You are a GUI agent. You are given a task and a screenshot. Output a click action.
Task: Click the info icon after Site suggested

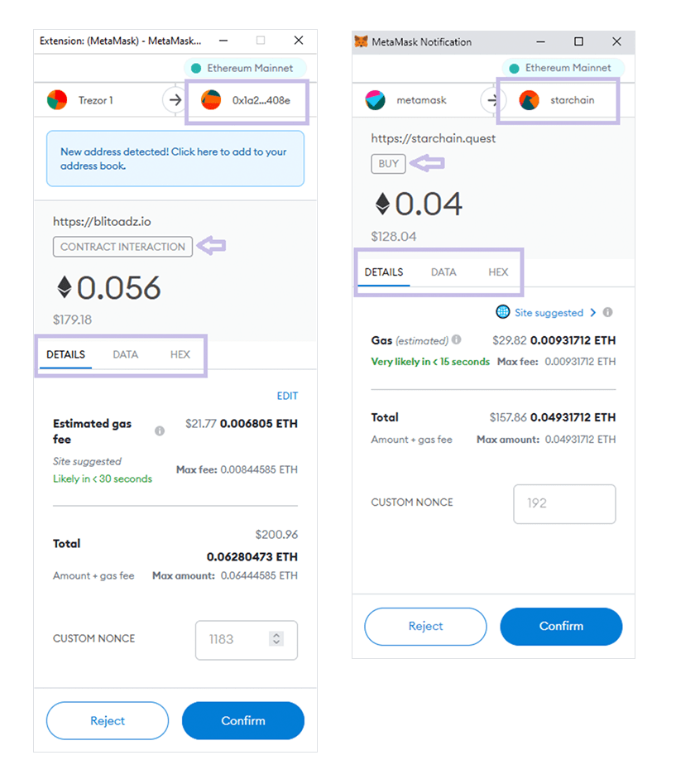coord(607,312)
